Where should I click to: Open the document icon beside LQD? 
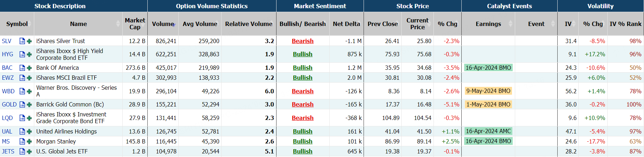point(22,118)
